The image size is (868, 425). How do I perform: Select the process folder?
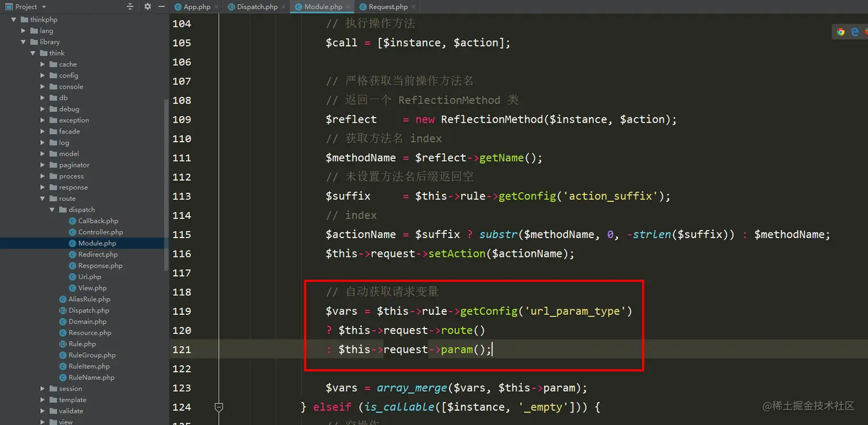pyautogui.click(x=71, y=176)
